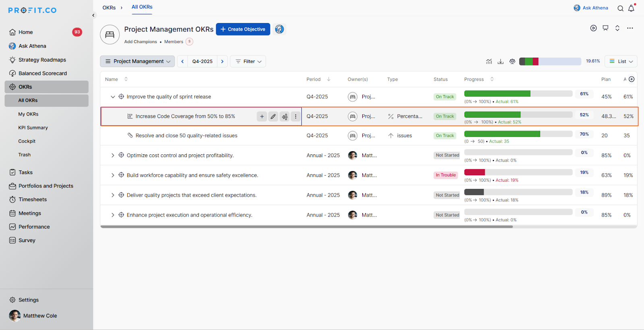This screenshot has width=644, height=330.
Task: Click the Add Champions link
Action: pos(140,42)
